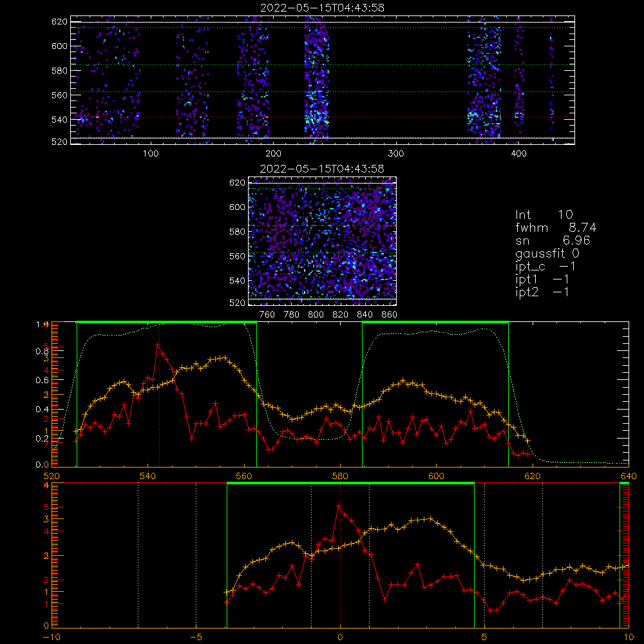This screenshot has height=644, width=644.
Task: Click x-axis label '300' of the top image
Action: pos(396,153)
